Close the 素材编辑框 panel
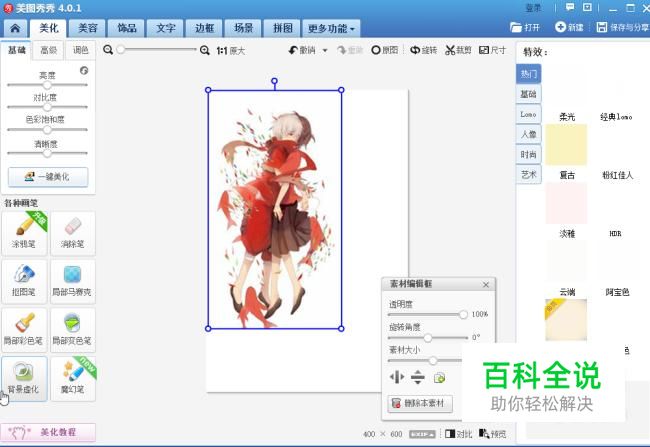Image resolution: width=650 pixels, height=447 pixels. (486, 284)
